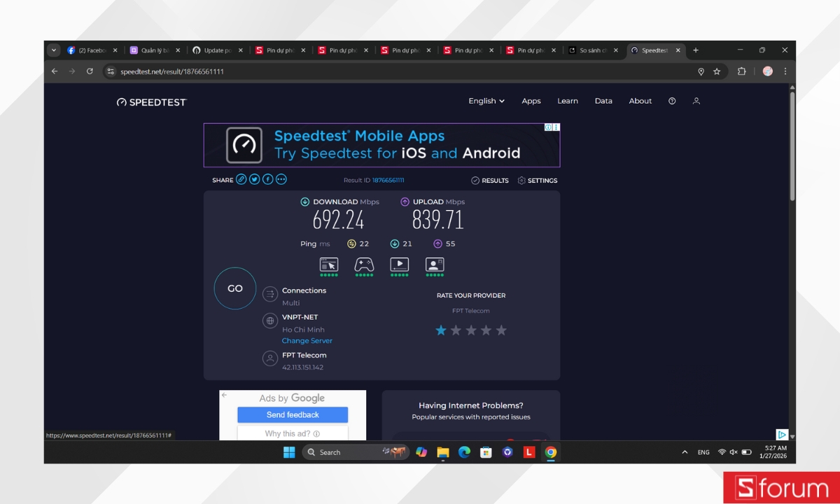The height and width of the screenshot is (504, 840).
Task: Open more sharing options via ellipsis icon
Action: (x=281, y=179)
